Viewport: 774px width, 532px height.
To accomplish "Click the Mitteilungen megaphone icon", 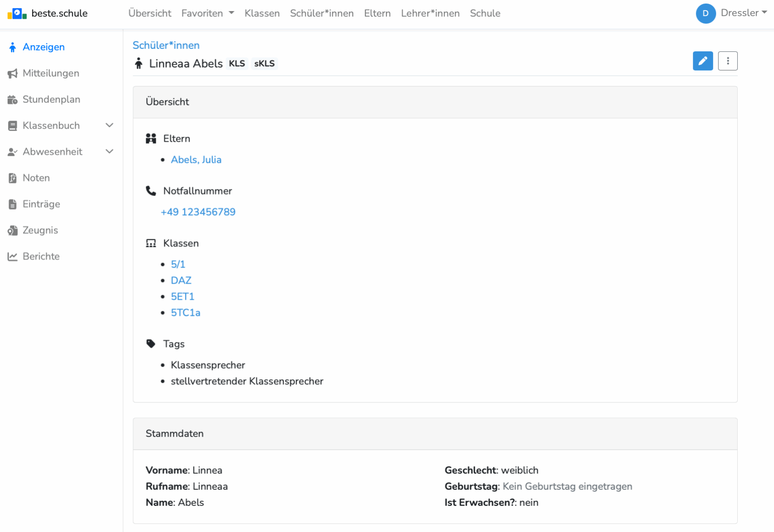I will click(13, 74).
